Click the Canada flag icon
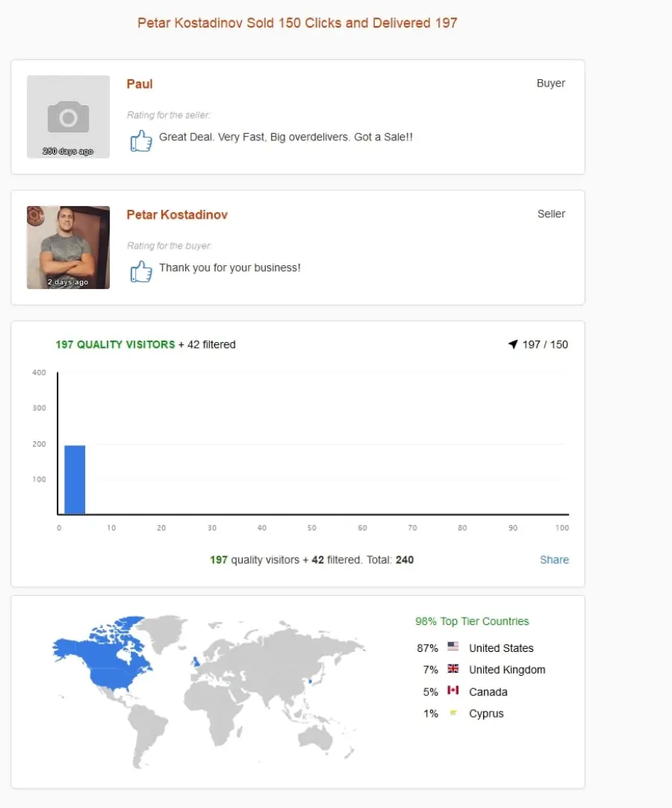672x808 pixels. tap(453, 690)
